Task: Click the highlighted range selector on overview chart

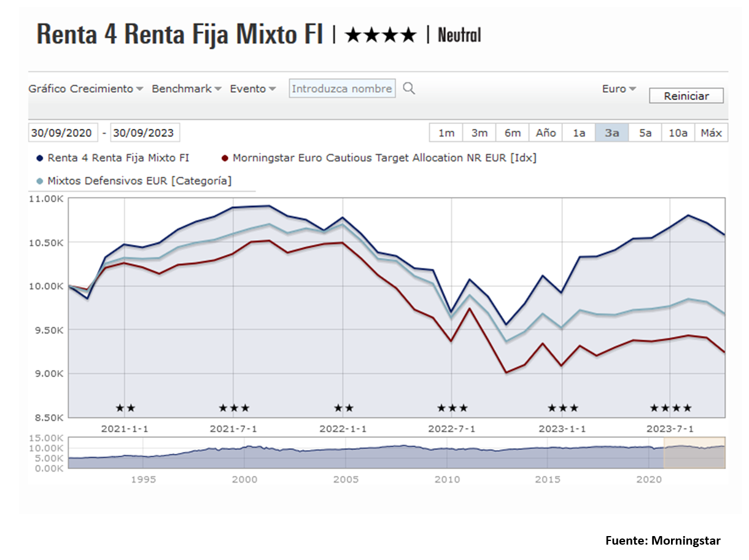Action: click(694, 453)
